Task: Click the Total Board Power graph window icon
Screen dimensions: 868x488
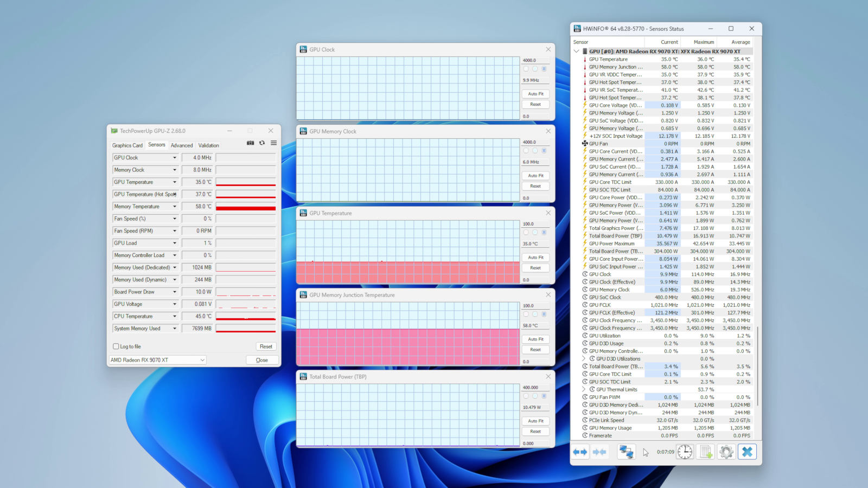Action: click(303, 376)
